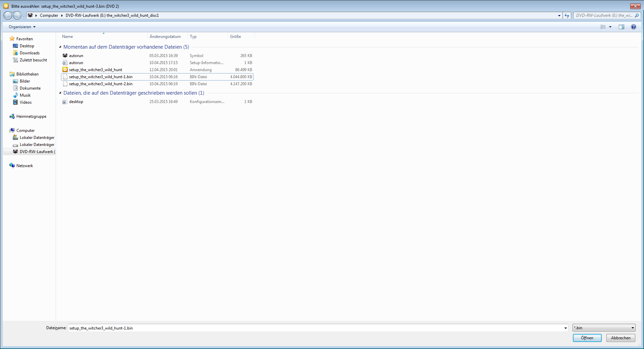
Task: Click the Videos library icon
Action: 15,102
